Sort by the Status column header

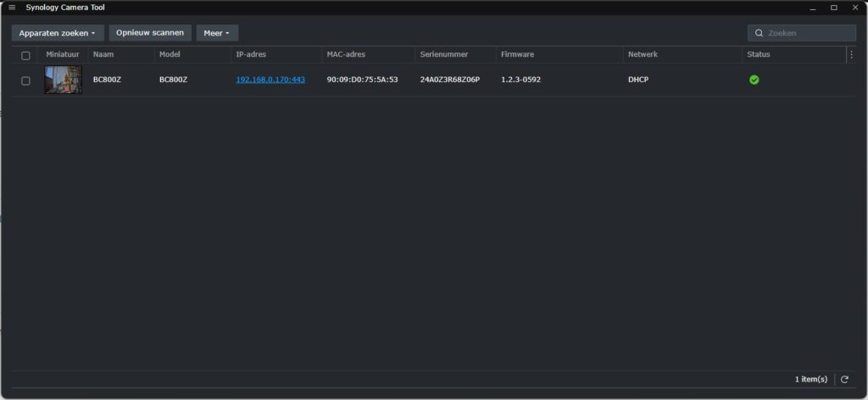[758, 55]
